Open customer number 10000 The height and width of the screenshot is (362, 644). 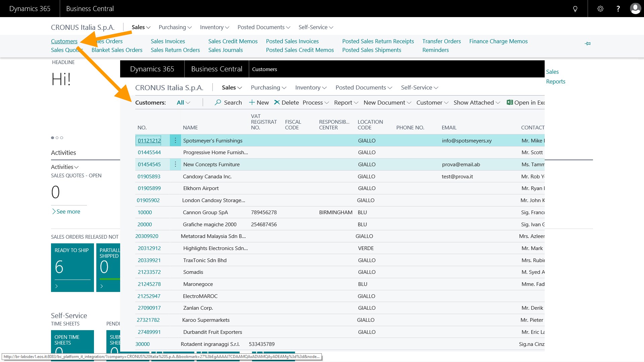click(145, 212)
